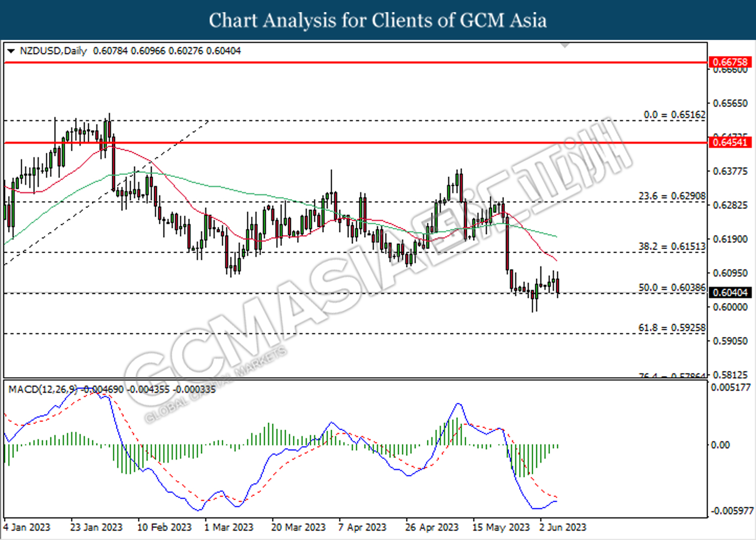Click the date label 15 May 2023
The height and width of the screenshot is (540, 756).
(501, 527)
